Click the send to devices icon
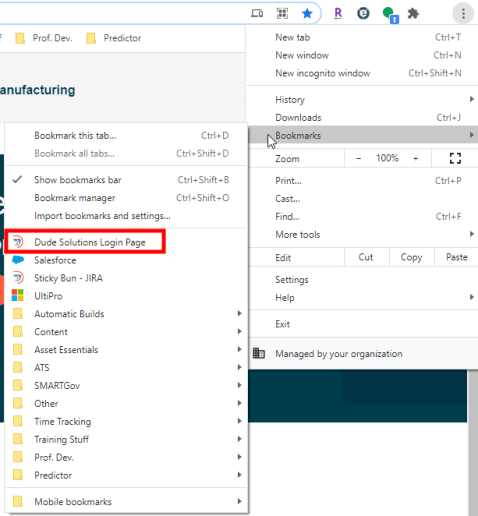The width and height of the screenshot is (478, 516). [x=257, y=14]
